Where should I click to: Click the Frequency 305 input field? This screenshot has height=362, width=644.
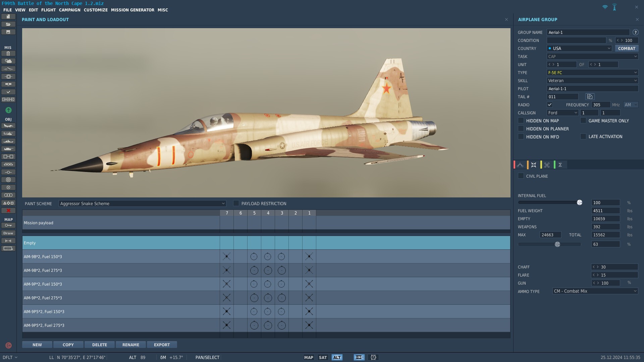(x=601, y=105)
